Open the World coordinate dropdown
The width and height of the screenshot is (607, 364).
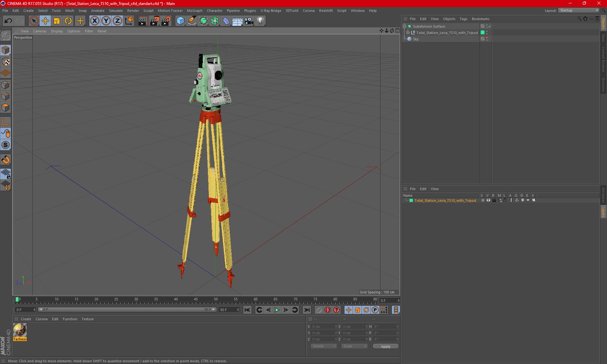[x=324, y=346]
